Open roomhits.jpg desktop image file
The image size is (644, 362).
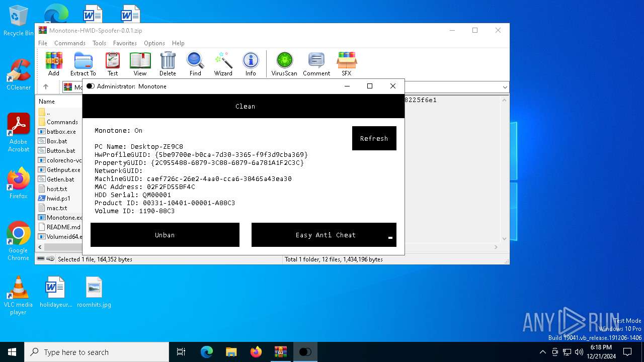pos(94,292)
